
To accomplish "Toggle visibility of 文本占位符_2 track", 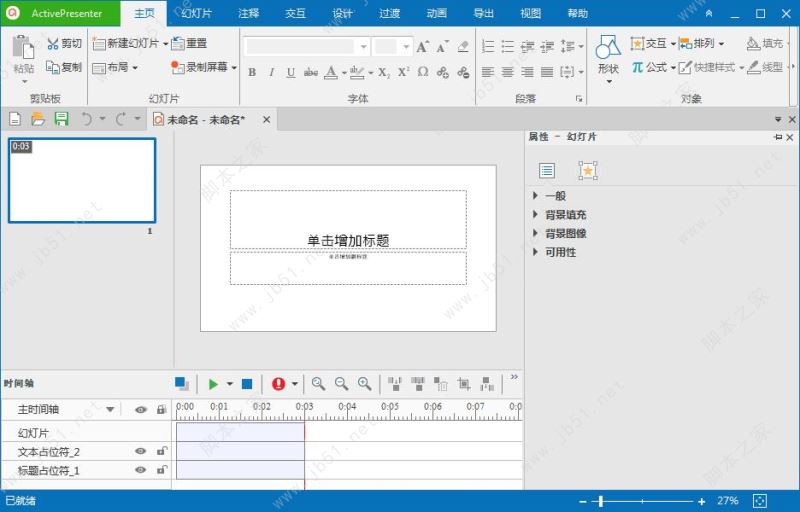I will (140, 451).
